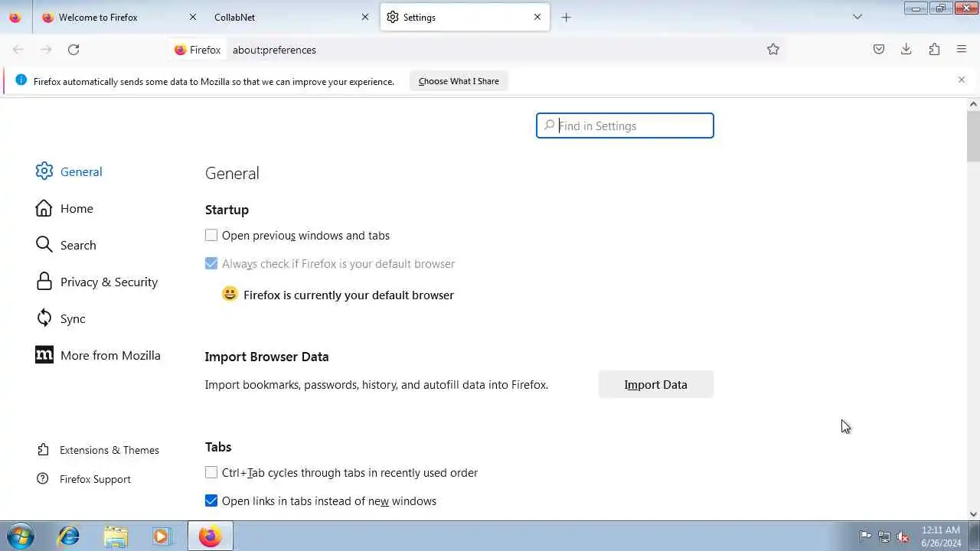Open Internet Explorer from taskbar

pos(69,536)
